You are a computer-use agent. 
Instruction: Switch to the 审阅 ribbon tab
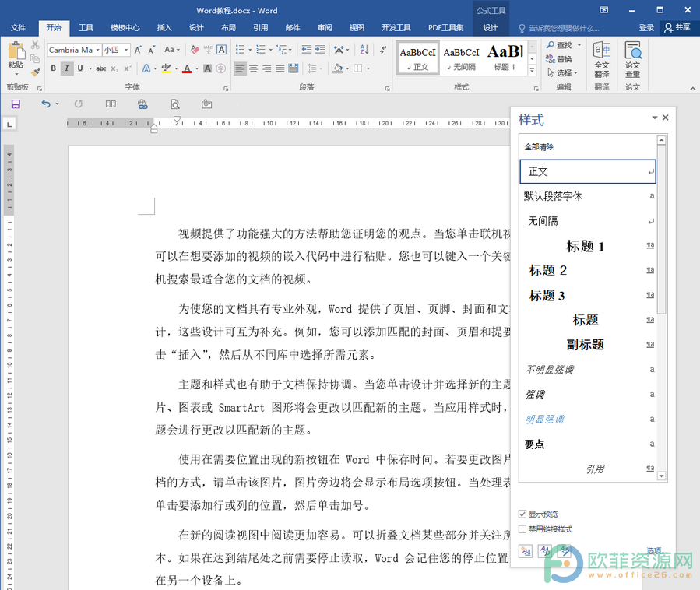coord(325,28)
